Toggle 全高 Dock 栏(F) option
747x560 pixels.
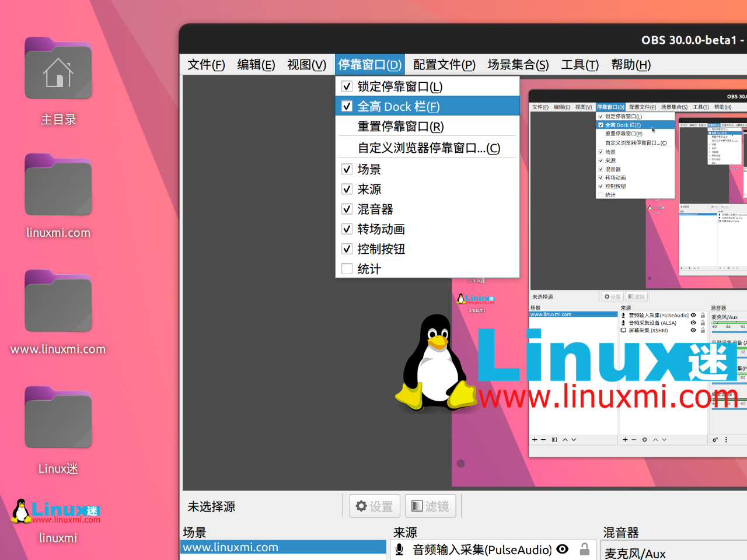point(427,106)
